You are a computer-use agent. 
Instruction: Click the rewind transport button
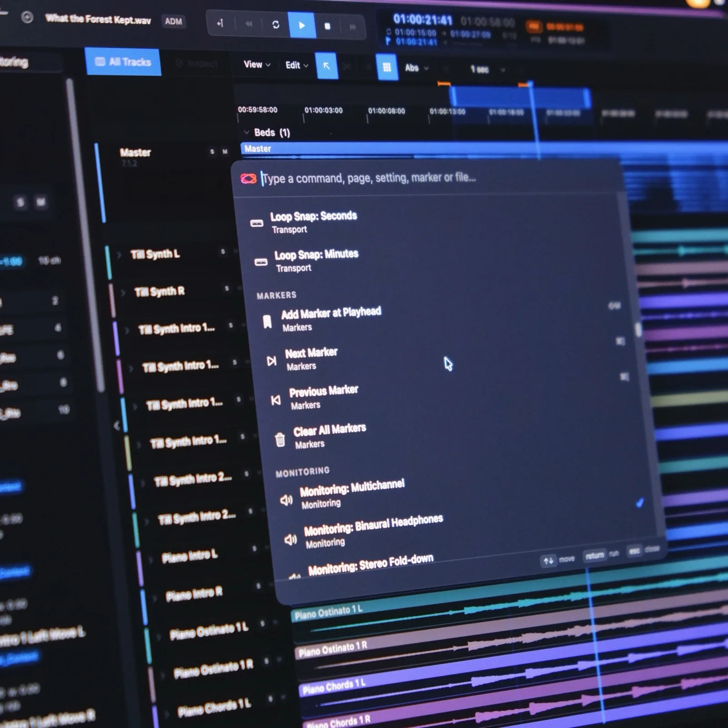click(x=248, y=24)
